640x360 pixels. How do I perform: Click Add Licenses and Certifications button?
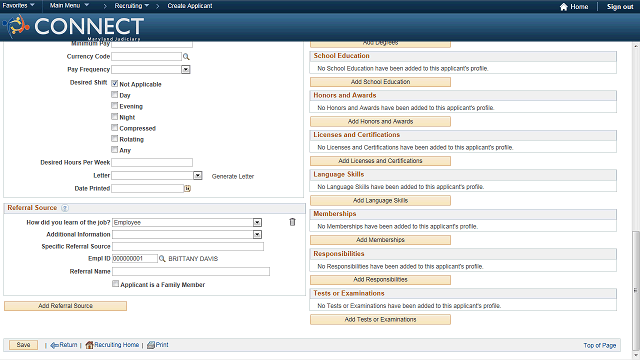[380, 161]
